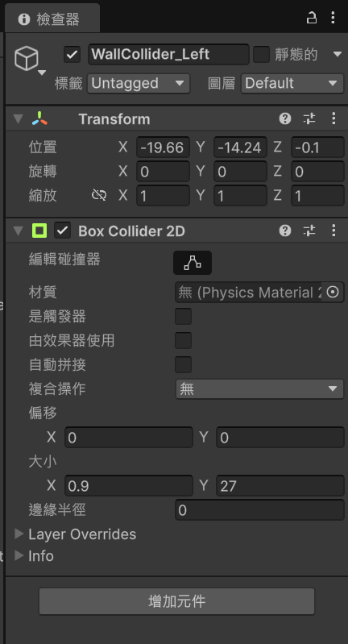348x644 pixels.
Task: Open the Inspector tab's three-dot menu
Action: 333,18
